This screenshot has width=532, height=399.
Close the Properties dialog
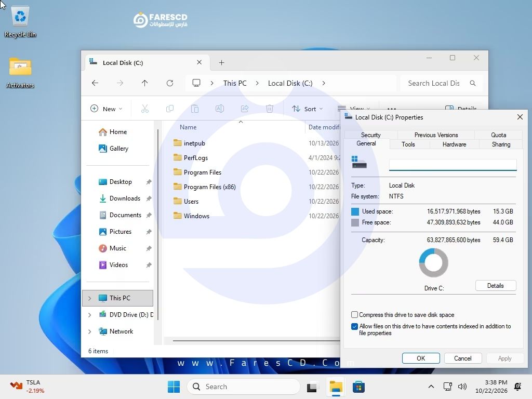tap(520, 117)
